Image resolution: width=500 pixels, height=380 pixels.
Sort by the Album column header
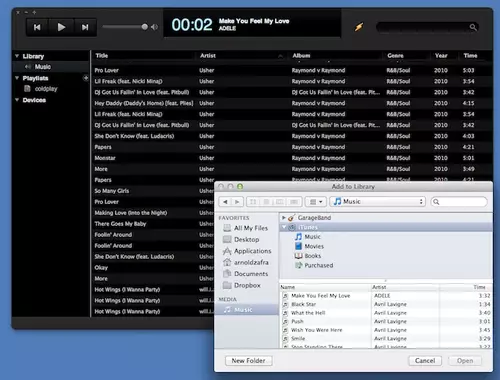(301, 56)
